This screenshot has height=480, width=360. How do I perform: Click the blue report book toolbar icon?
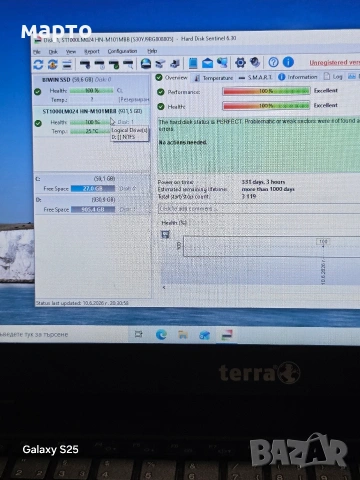pyautogui.click(x=193, y=63)
